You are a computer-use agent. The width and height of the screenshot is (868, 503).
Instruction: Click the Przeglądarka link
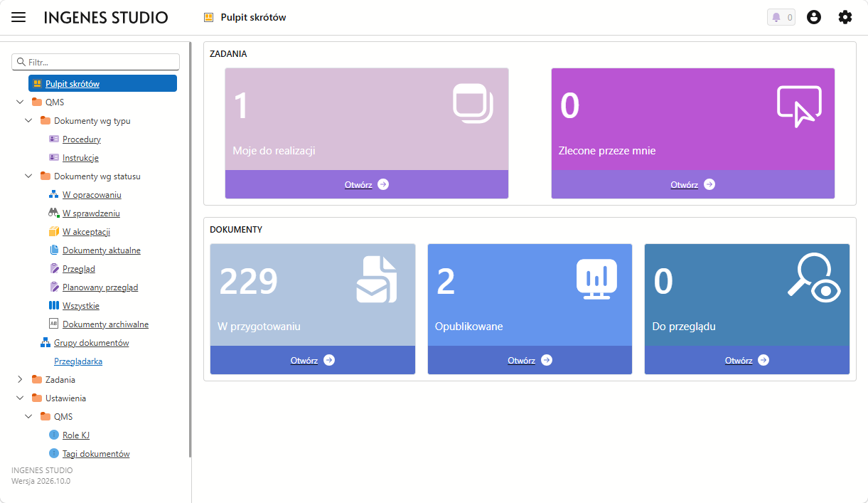tap(78, 361)
